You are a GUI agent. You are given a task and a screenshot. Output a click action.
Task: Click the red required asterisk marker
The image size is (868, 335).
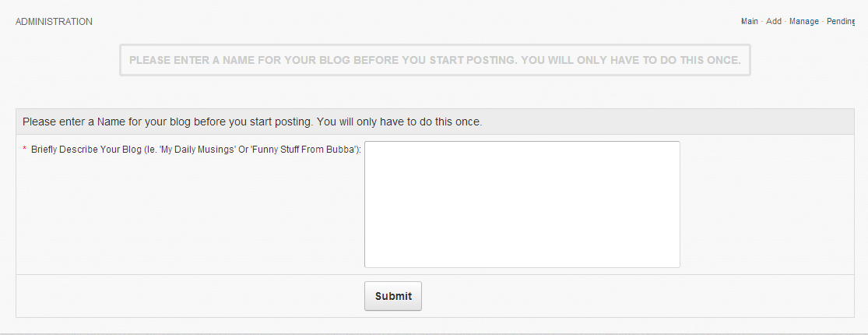pyautogui.click(x=24, y=149)
